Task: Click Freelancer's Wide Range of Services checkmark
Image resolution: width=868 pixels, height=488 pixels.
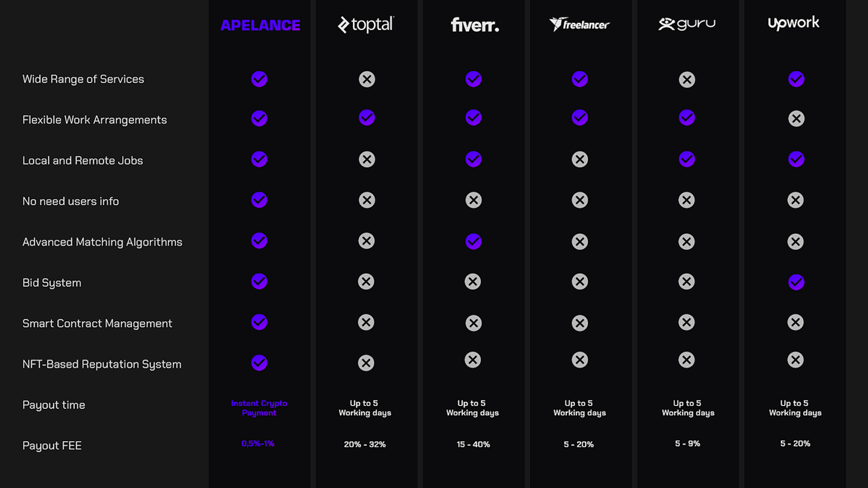Action: click(580, 79)
